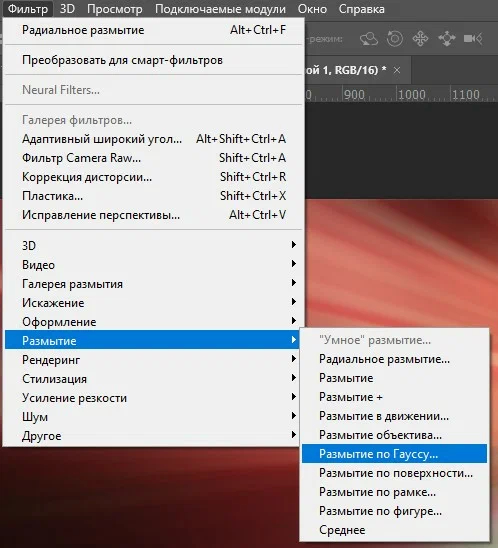Select the 3D slide mode icon
The image size is (498, 548).
[x=447, y=38]
